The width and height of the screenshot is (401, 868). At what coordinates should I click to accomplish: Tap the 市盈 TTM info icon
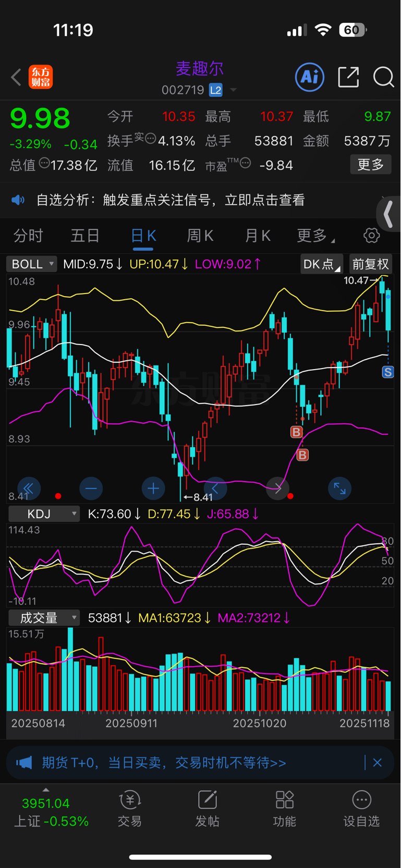tap(245, 163)
